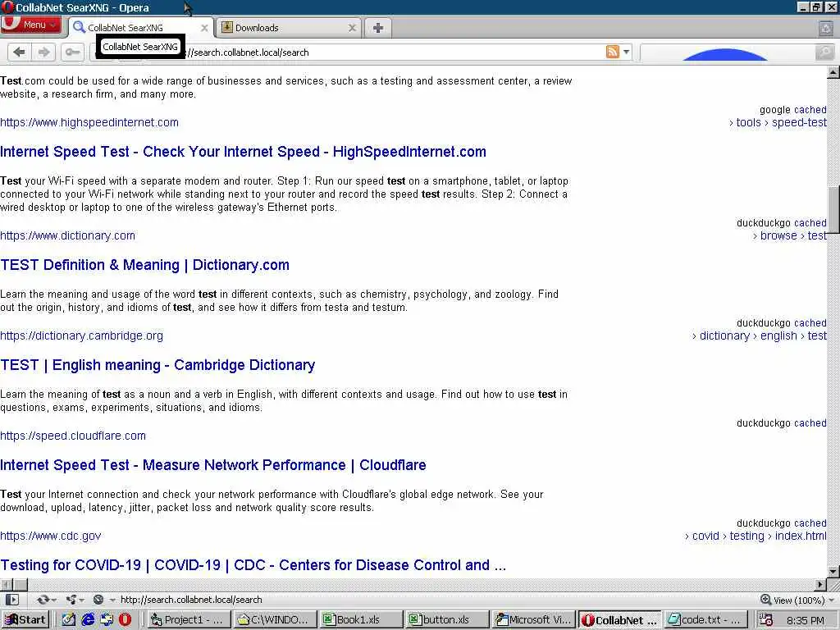Screen dimensions: 840x630
Task: Open the Windows Start button
Action: click(x=25, y=620)
